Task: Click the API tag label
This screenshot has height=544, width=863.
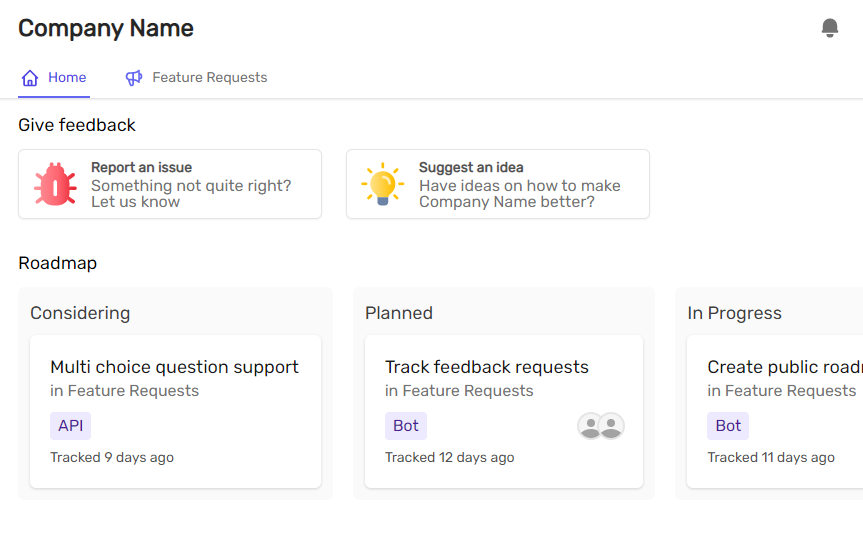Action: [70, 426]
